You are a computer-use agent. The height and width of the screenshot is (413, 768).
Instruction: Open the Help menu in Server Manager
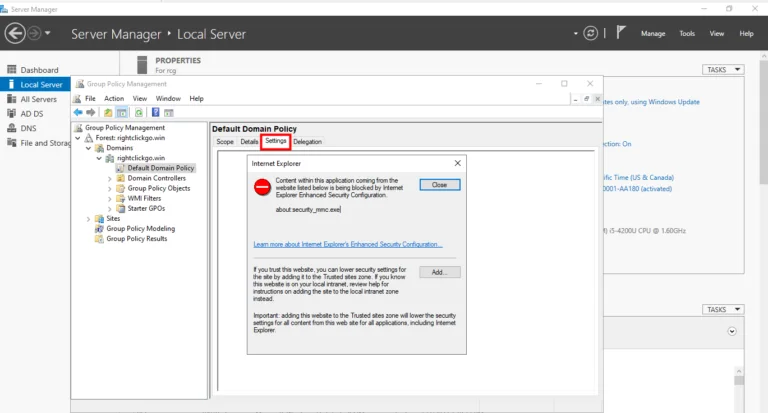(746, 34)
